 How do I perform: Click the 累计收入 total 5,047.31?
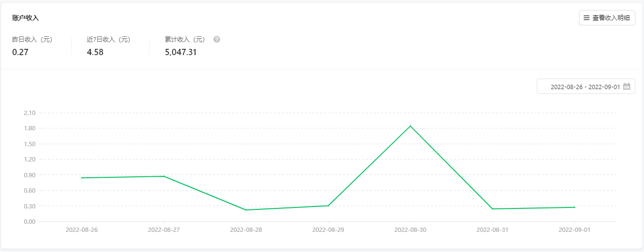[181, 52]
